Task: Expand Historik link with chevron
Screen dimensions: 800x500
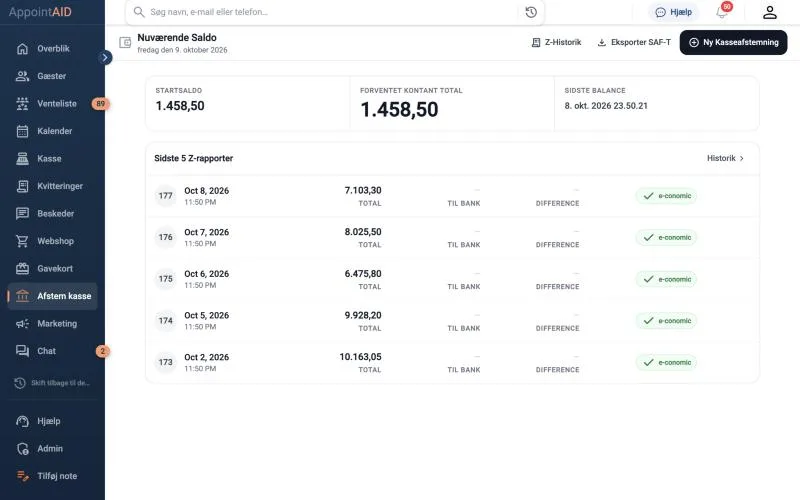Action: [x=725, y=158]
